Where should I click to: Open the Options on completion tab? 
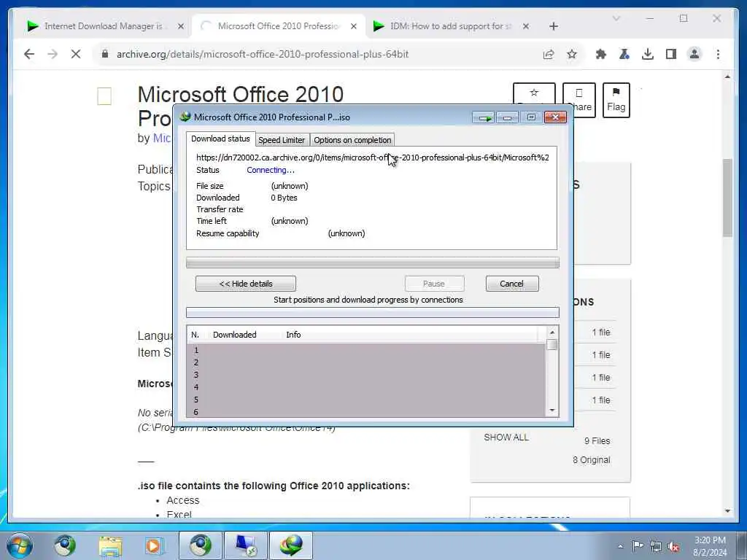click(x=352, y=140)
